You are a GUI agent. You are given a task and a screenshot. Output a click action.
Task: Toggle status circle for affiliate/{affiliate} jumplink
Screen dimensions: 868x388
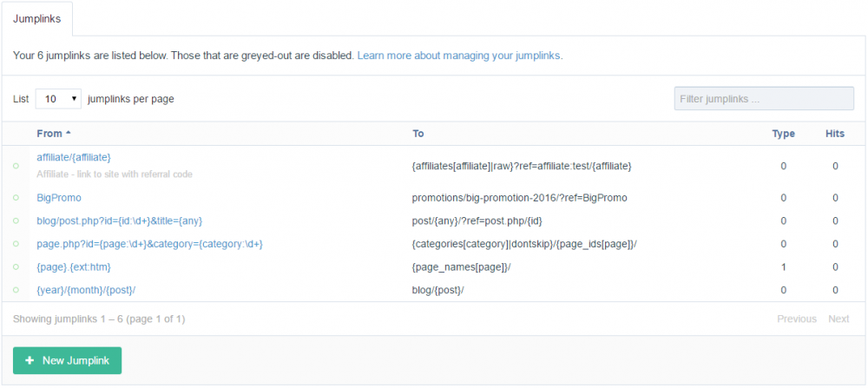(16, 166)
